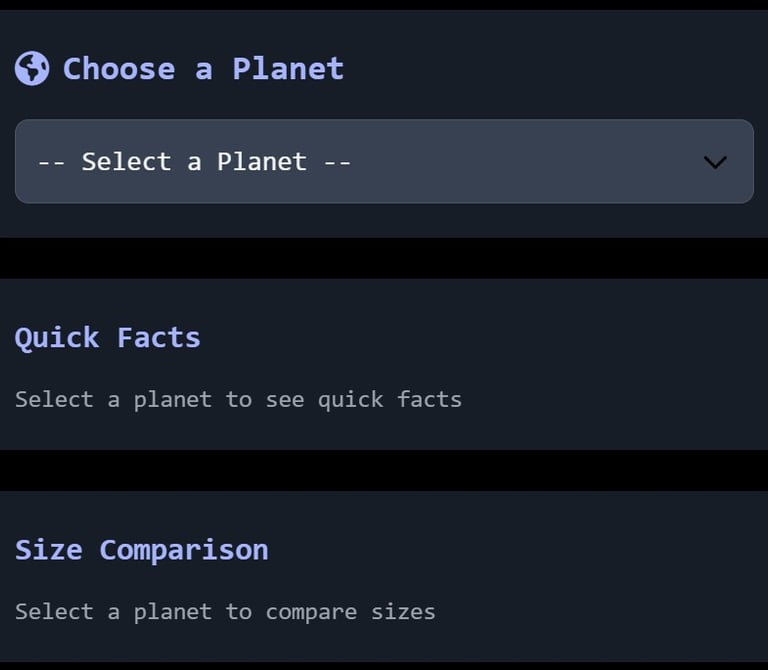The image size is (768, 670).
Task: Click the "-- Select a Planet --" placeholder text
Action: [194, 162]
